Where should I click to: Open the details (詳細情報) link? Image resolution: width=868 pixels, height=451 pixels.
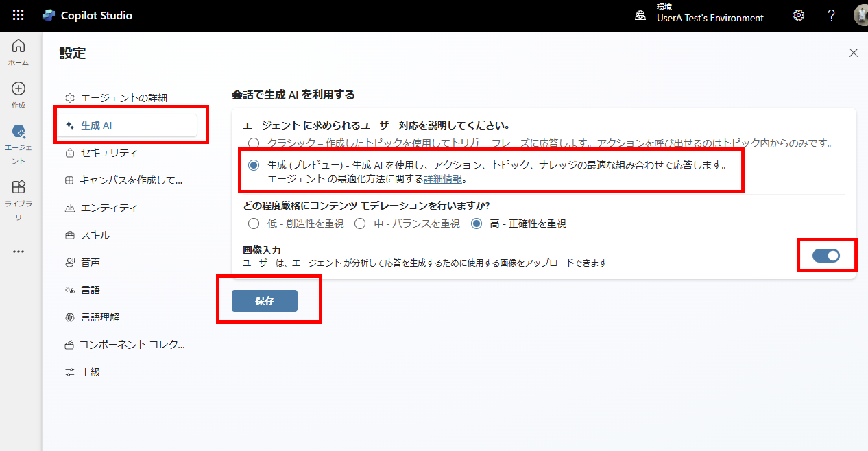click(443, 179)
